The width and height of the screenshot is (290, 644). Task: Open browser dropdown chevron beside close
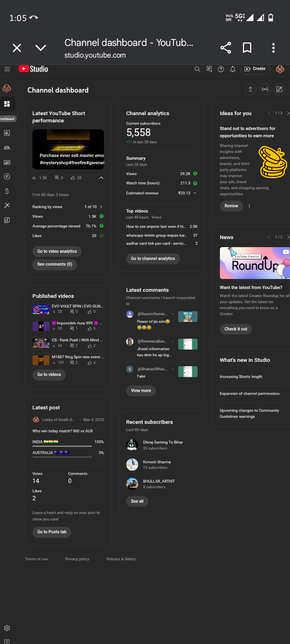(41, 48)
